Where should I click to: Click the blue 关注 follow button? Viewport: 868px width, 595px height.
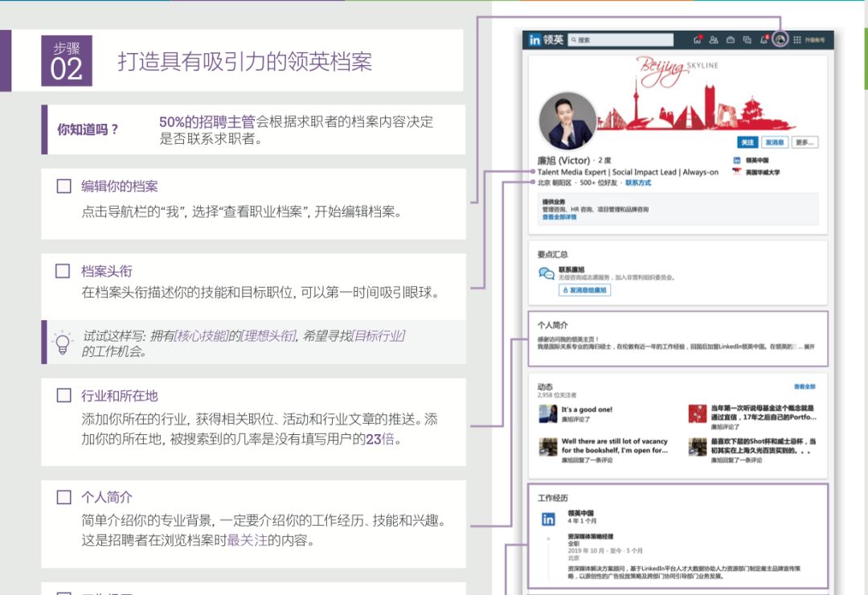747,142
